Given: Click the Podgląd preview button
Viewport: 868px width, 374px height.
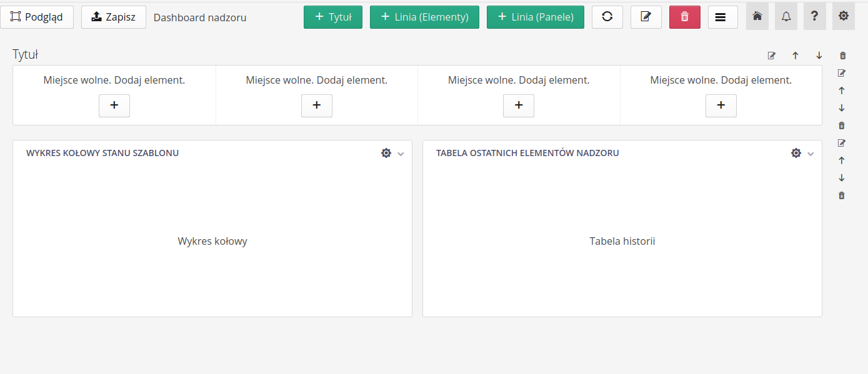Looking at the screenshot, I should 37,17.
